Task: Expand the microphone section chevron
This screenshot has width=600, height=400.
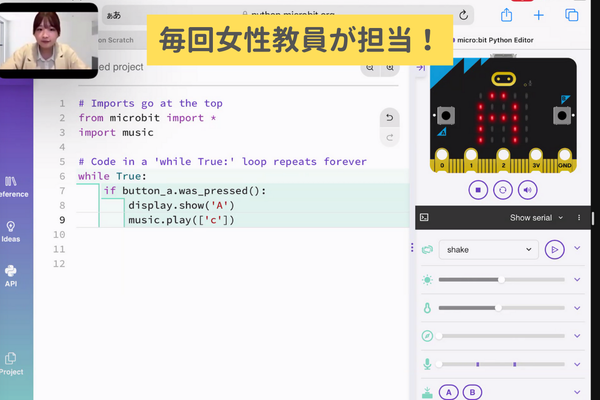Action: (x=577, y=364)
